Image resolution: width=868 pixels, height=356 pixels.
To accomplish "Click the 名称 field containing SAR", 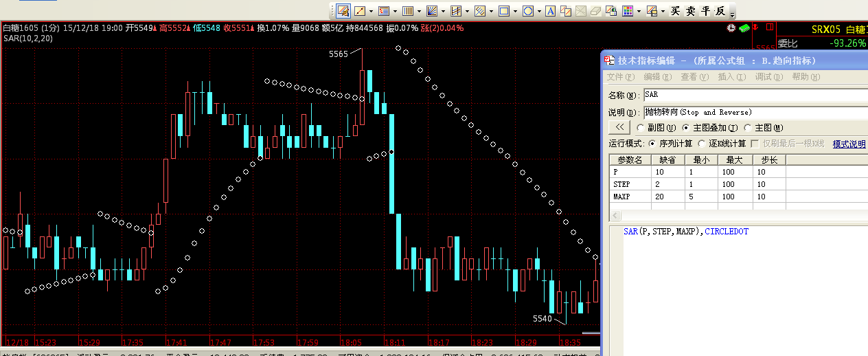I will click(755, 94).
